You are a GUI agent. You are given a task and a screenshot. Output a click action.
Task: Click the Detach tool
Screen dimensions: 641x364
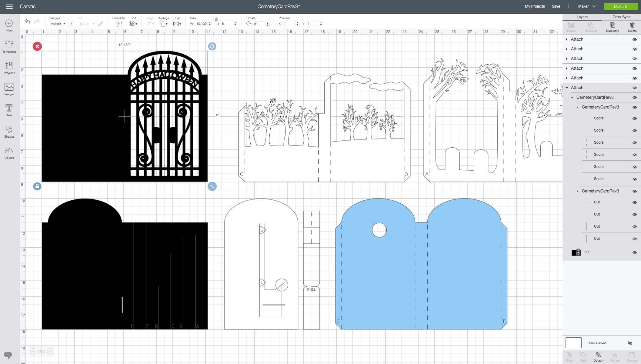598,357
